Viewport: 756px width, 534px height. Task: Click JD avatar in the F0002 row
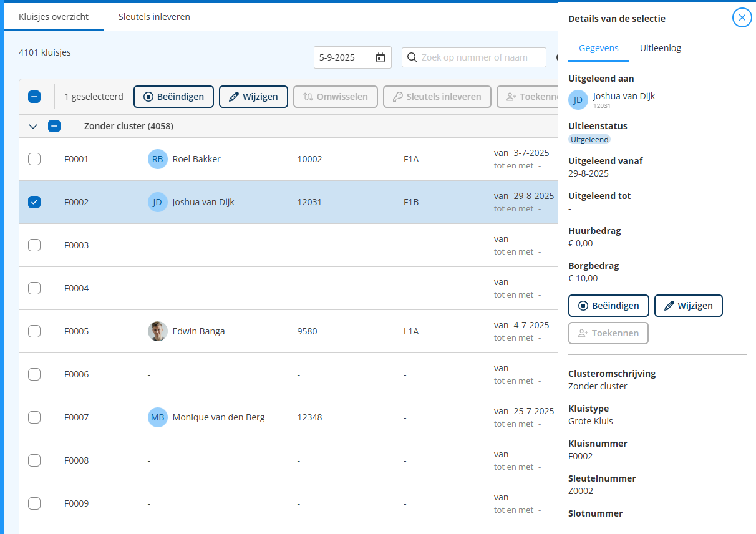tap(158, 202)
